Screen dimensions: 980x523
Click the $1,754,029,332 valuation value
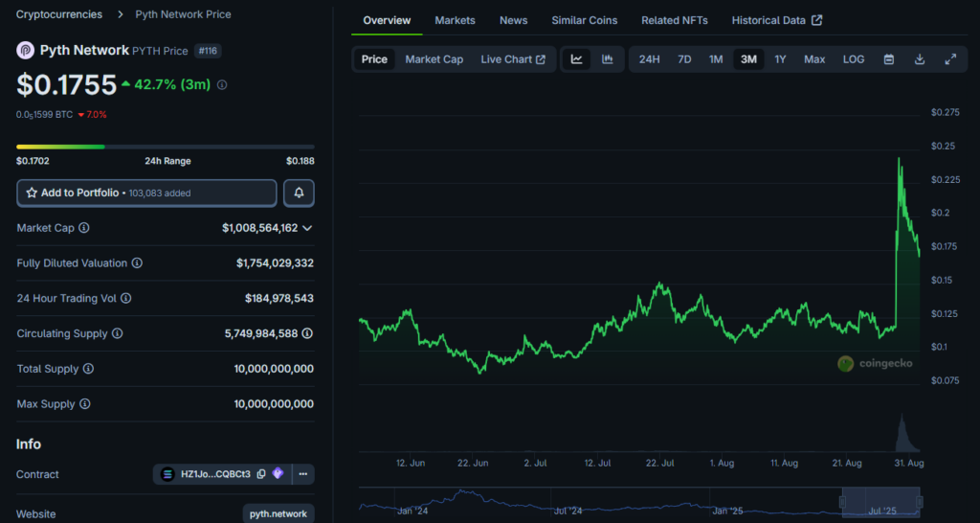275,263
